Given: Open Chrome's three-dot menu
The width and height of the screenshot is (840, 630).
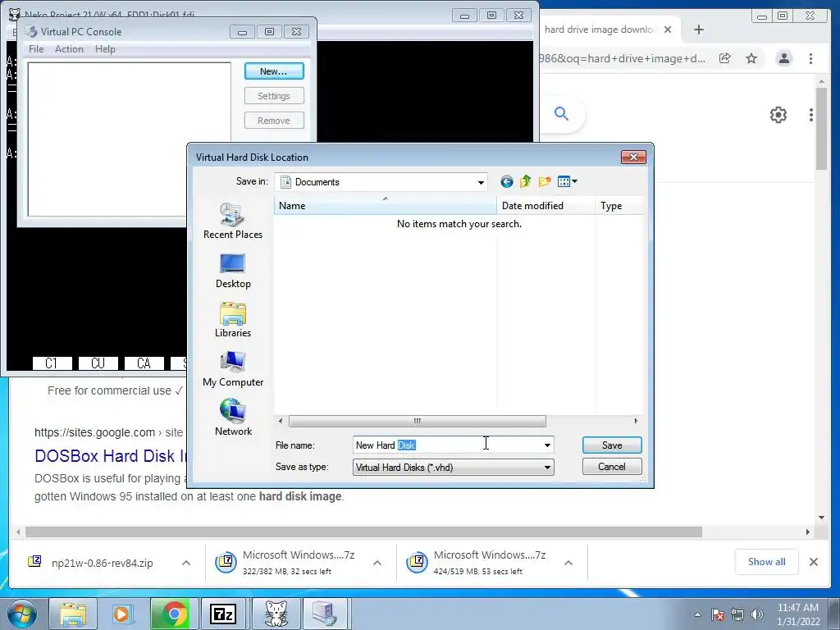Looking at the screenshot, I should (810, 58).
